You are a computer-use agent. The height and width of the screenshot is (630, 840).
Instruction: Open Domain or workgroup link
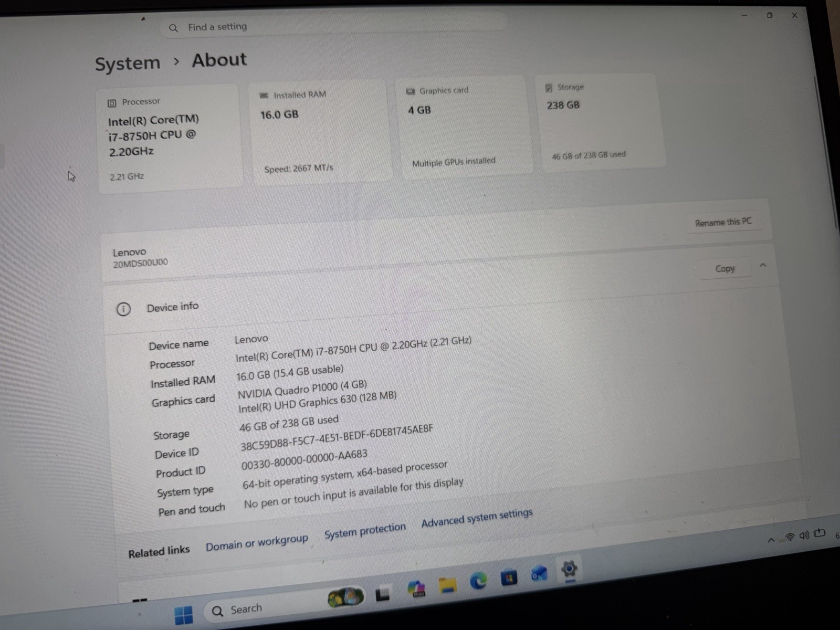click(x=257, y=543)
